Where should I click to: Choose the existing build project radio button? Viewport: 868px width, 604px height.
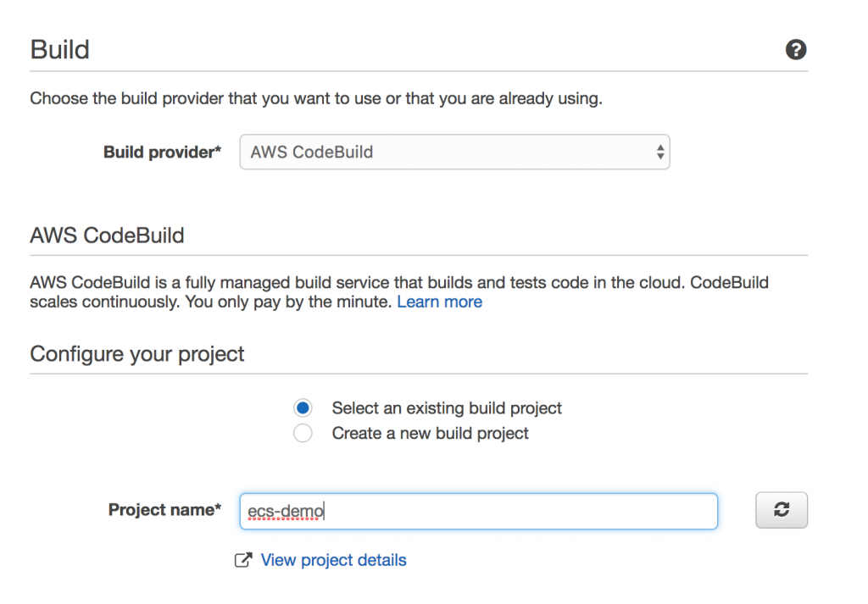(x=303, y=408)
